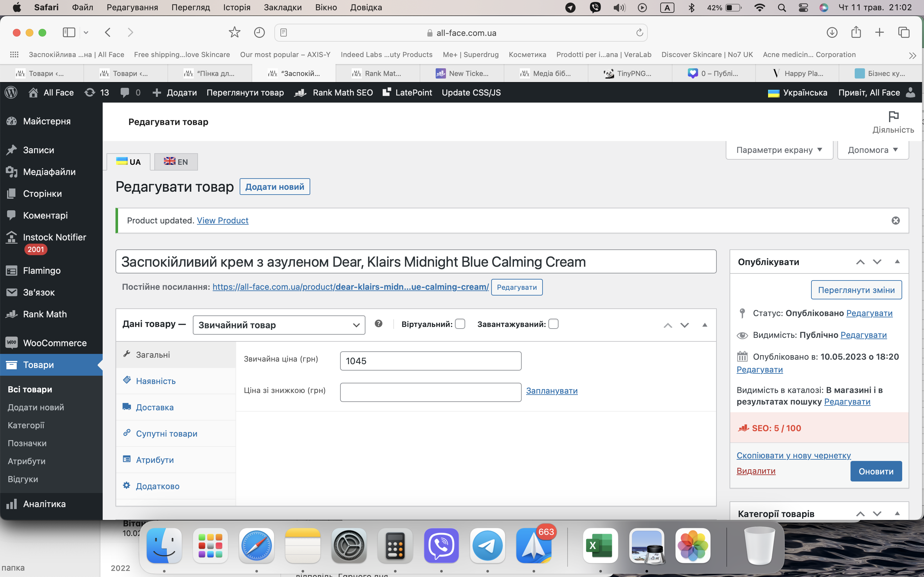Viewport: 924px width, 577px height.
Task: Enable the Downloadable product checkbox
Action: (553, 324)
